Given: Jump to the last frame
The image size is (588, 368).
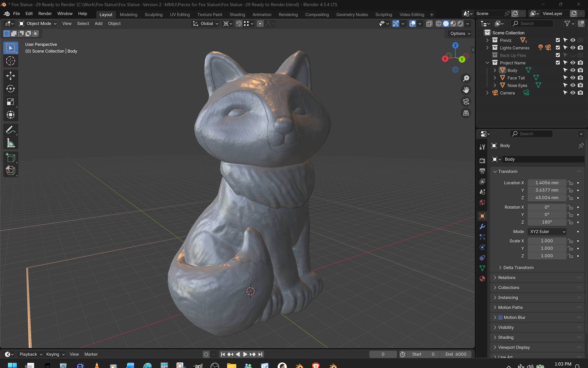Looking at the screenshot, I should click(x=260, y=354).
